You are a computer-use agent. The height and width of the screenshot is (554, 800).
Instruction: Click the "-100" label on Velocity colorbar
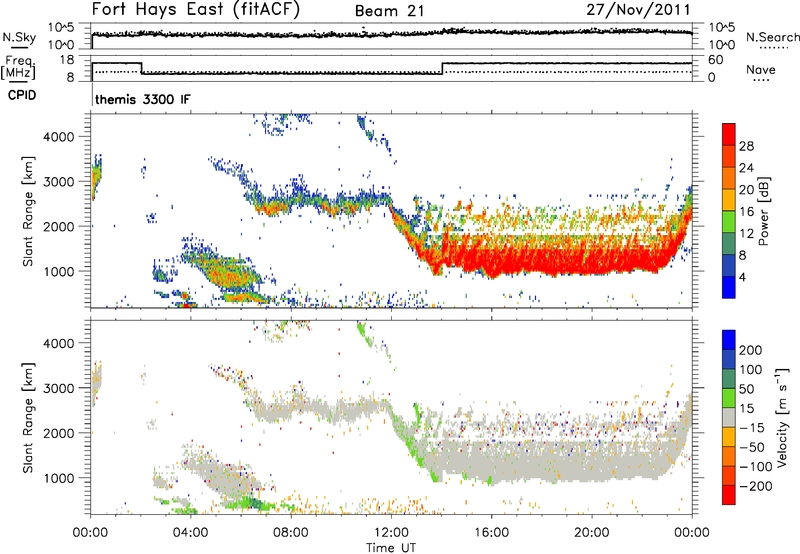click(756, 467)
